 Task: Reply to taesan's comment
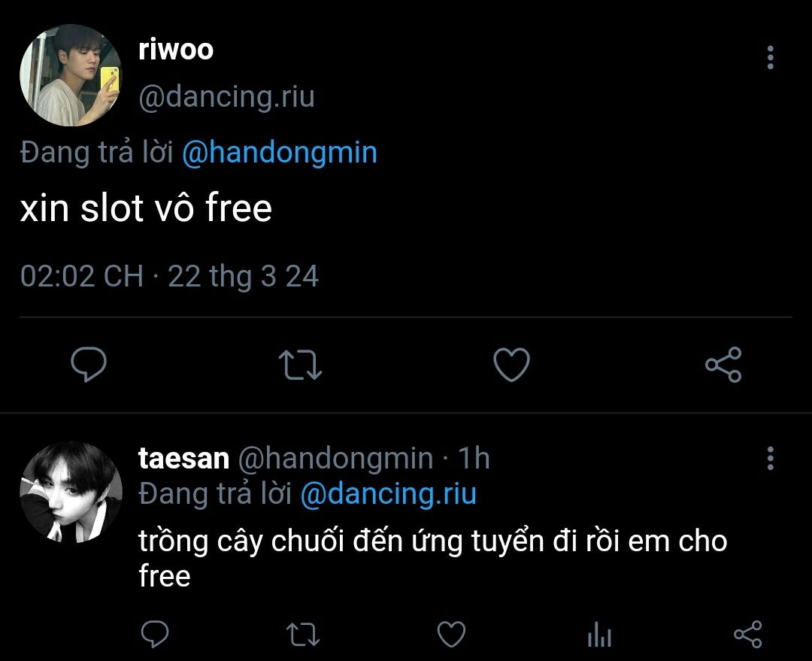pos(155,634)
